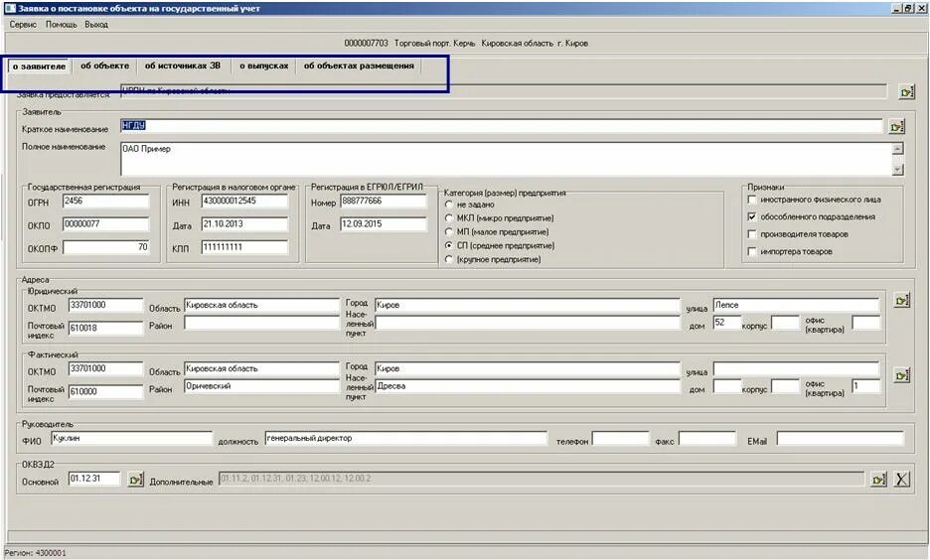The height and width of the screenshot is (560, 930).
Task: Check 'импортера товаров' checkbox
Action: [752, 251]
